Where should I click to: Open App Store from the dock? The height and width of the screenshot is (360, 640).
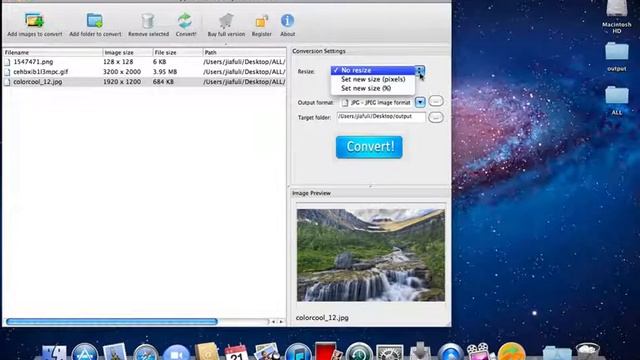point(84,353)
